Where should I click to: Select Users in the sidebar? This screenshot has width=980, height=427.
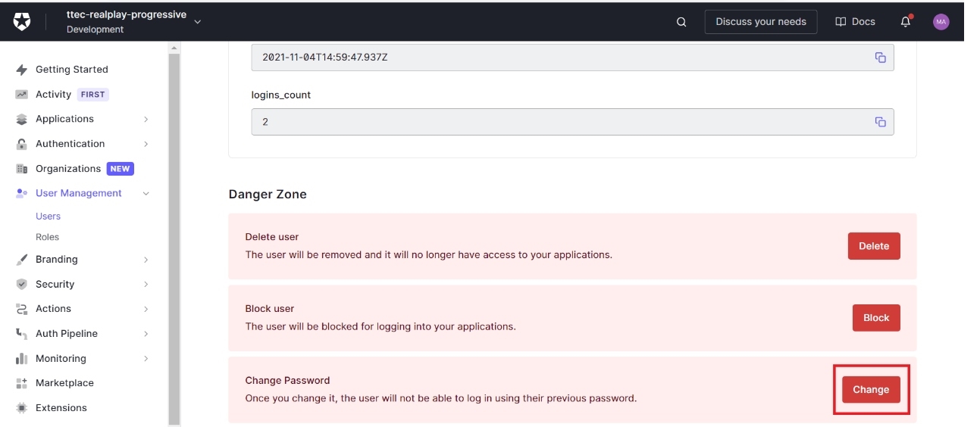48,217
